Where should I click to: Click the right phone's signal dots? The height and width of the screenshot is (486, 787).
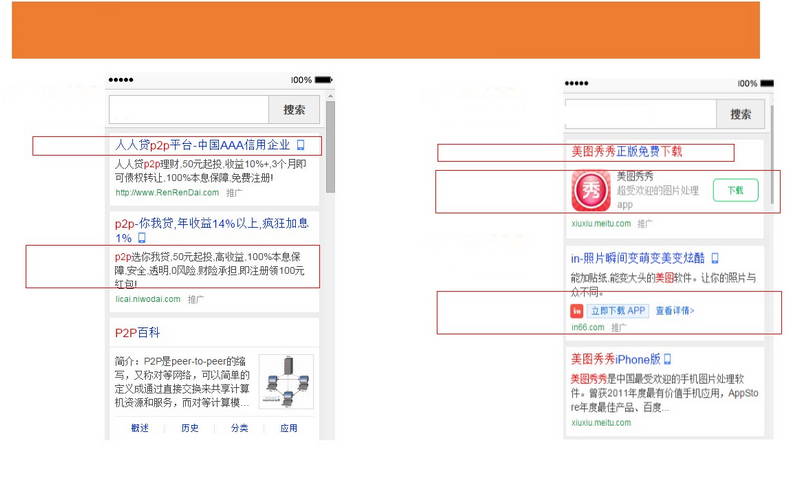[x=576, y=83]
